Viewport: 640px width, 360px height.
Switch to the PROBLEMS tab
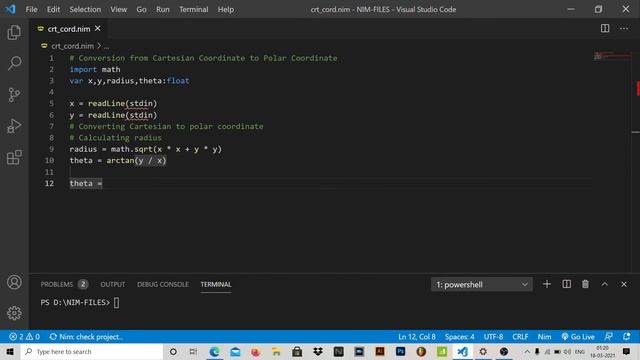(64, 284)
